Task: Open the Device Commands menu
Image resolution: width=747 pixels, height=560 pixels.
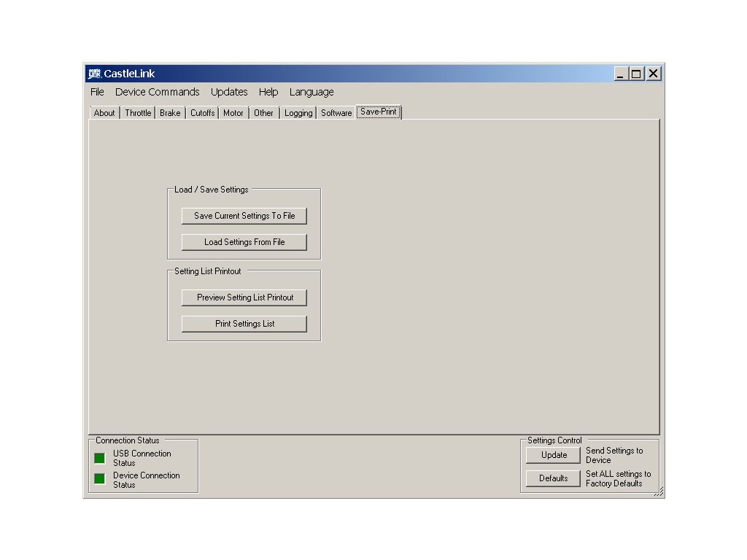Action: (x=157, y=92)
